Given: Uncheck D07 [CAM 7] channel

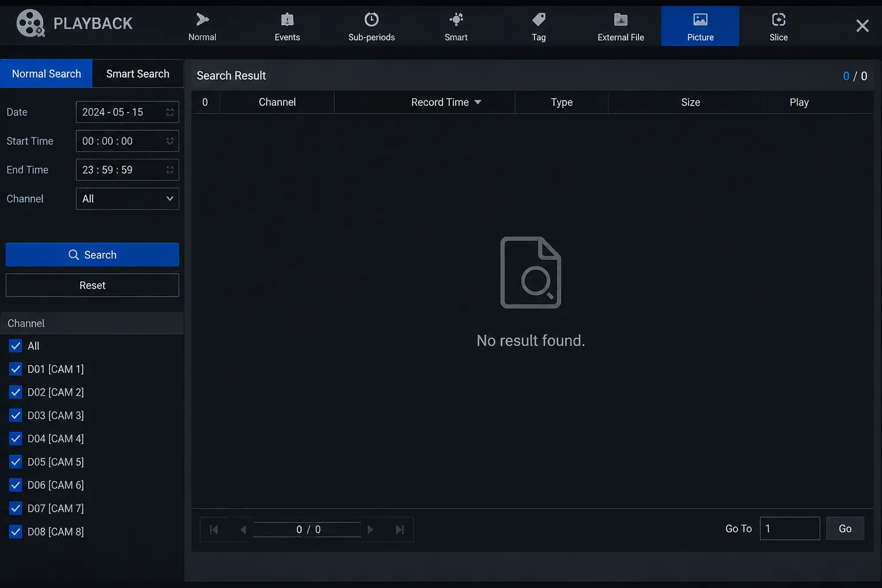Looking at the screenshot, I should (x=16, y=509).
